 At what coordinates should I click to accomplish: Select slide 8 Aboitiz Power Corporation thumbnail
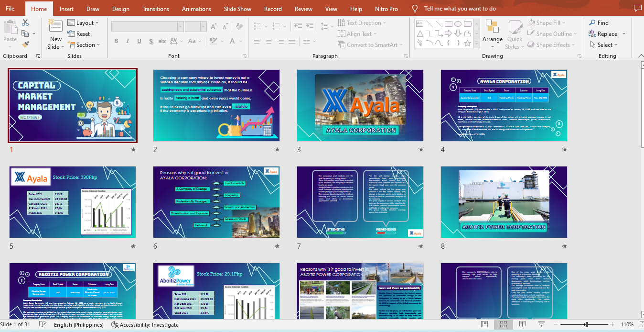[504, 202]
